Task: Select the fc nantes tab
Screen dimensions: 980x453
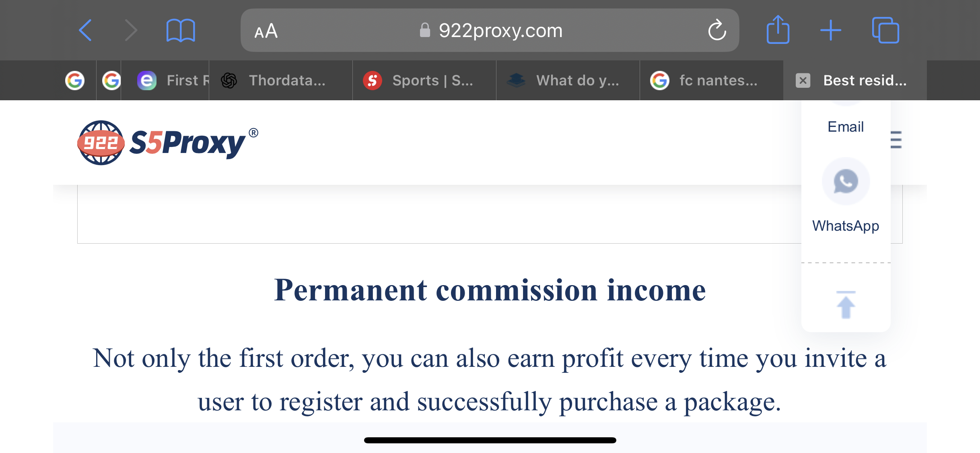Action: click(x=712, y=80)
